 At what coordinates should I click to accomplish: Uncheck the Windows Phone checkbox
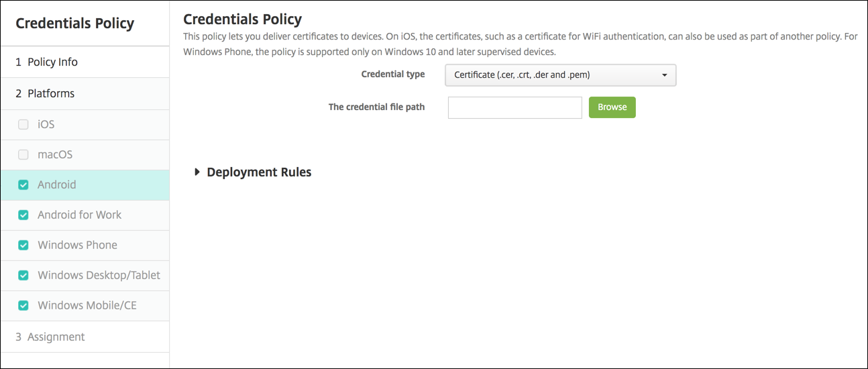pyautogui.click(x=23, y=245)
